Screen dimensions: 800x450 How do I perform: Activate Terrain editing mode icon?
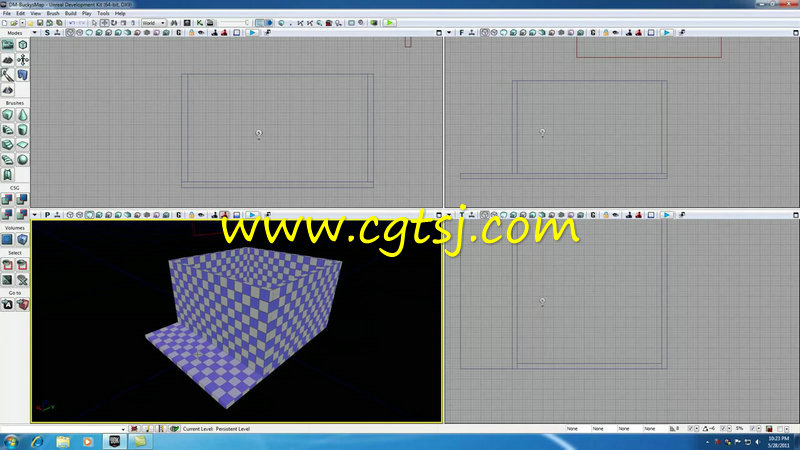click(8, 60)
